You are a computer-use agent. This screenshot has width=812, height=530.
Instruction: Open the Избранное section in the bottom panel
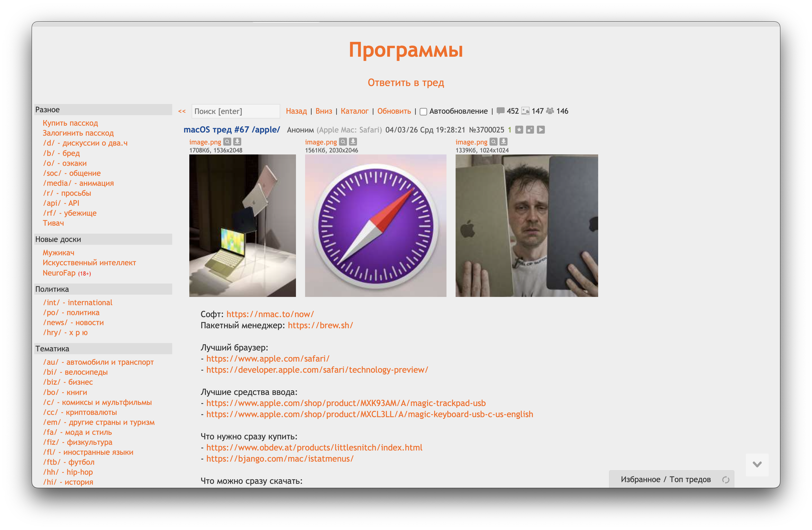pyautogui.click(x=640, y=479)
